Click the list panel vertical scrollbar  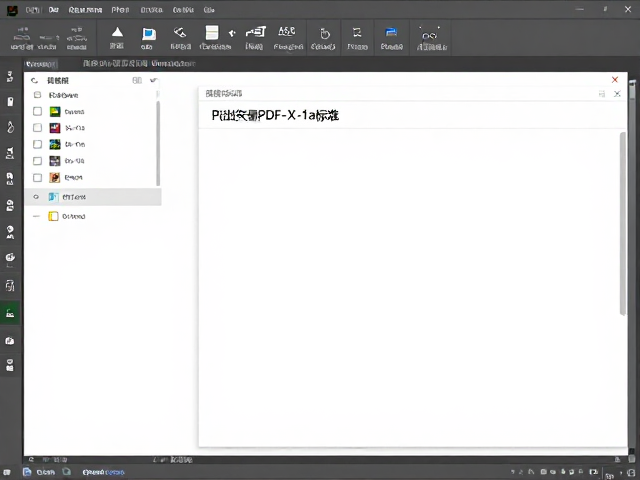pos(158,143)
